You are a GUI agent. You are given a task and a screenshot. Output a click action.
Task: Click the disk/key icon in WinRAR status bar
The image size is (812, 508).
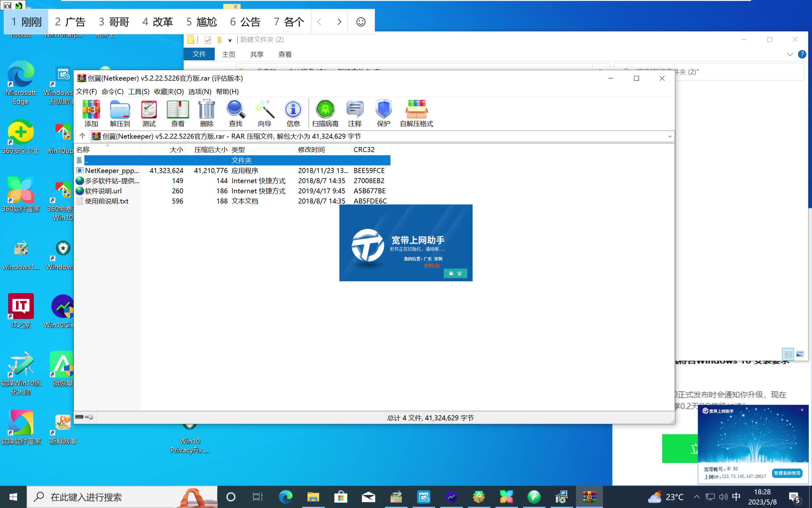(x=85, y=417)
